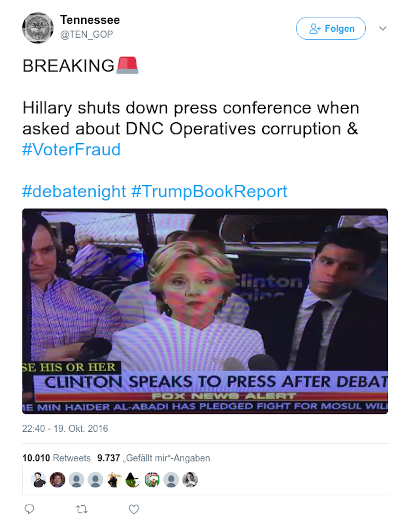Screen dimensions: 411x532
Task: Open the blonde woman liker avatar
Action: (114, 480)
